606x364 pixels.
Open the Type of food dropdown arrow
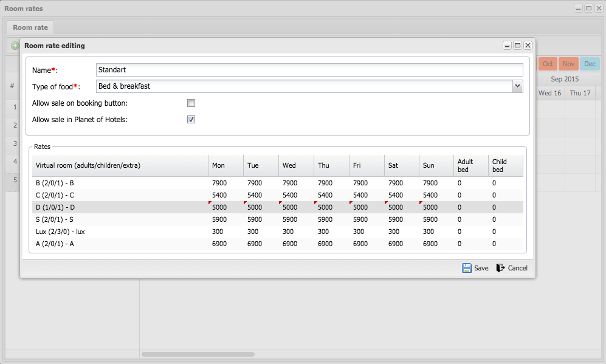(x=517, y=86)
